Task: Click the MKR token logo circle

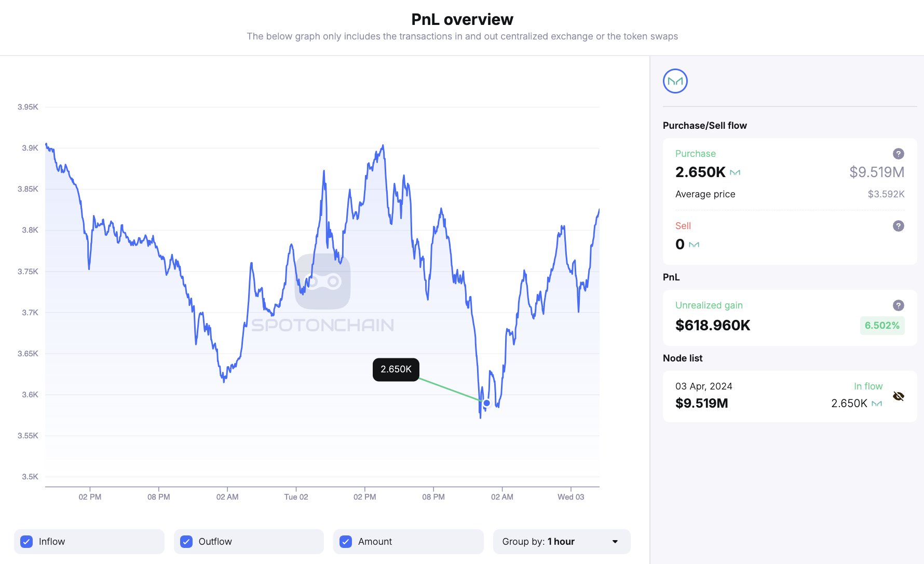Action: [x=675, y=81]
